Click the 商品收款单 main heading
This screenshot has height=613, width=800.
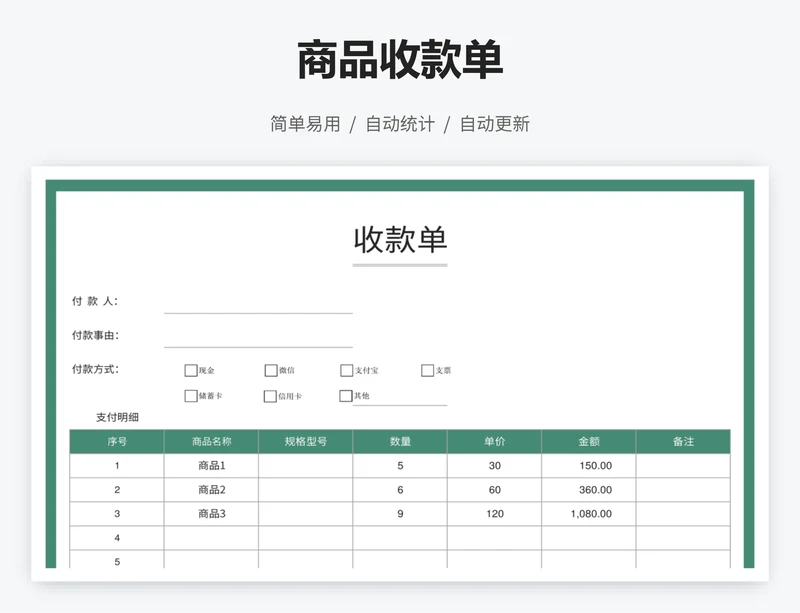[x=400, y=60]
